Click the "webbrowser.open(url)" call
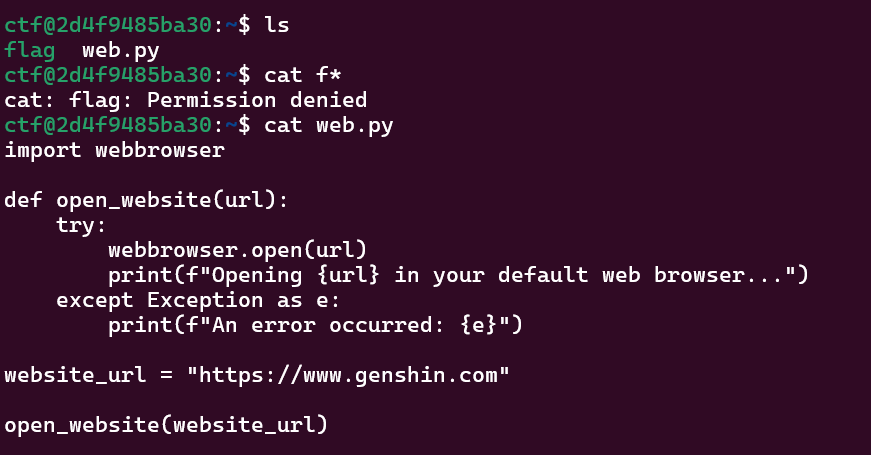Image resolution: width=871 pixels, height=455 pixels. 237,250
